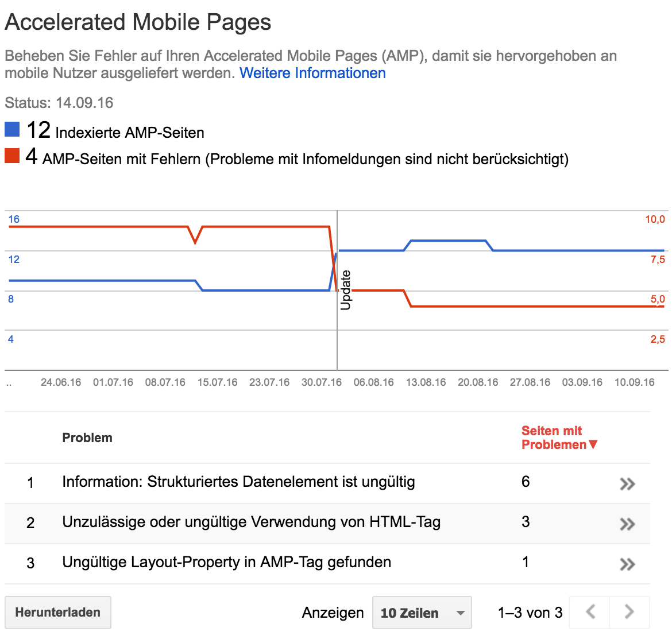This screenshot has height=643, width=672.
Task: Click the date label 13.08.16 on chart axis
Action: (x=426, y=382)
